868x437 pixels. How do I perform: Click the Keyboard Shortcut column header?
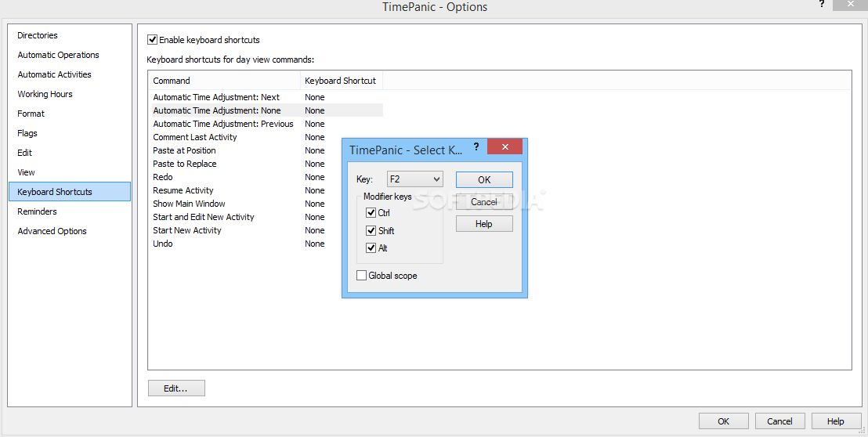point(342,81)
